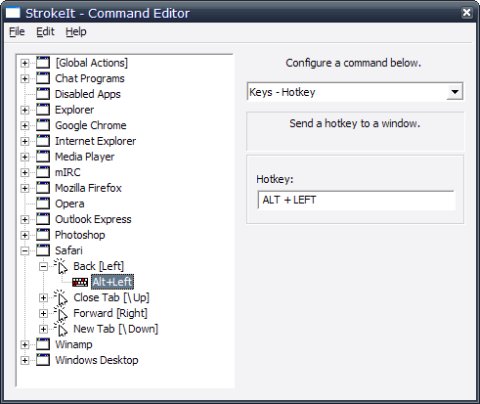Click the Hotkey field showing ALT + LEFT
Screen dimensions: 480x404
pyautogui.click(x=356, y=200)
